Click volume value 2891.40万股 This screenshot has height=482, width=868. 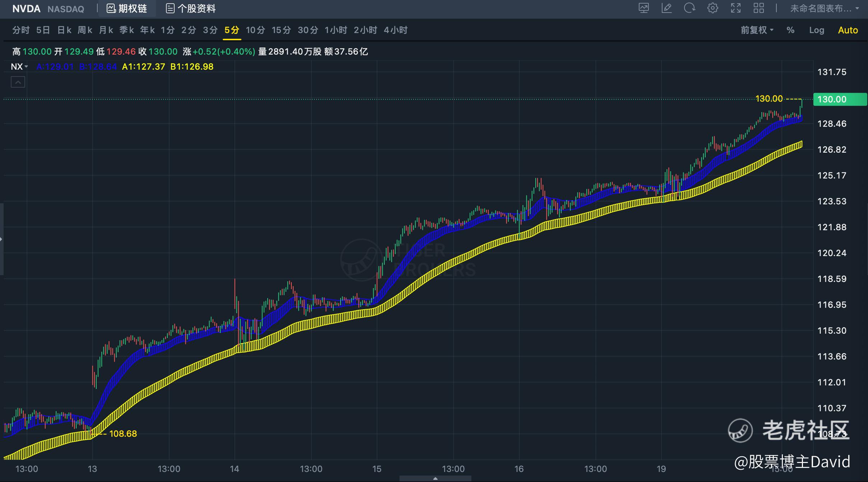(x=295, y=52)
